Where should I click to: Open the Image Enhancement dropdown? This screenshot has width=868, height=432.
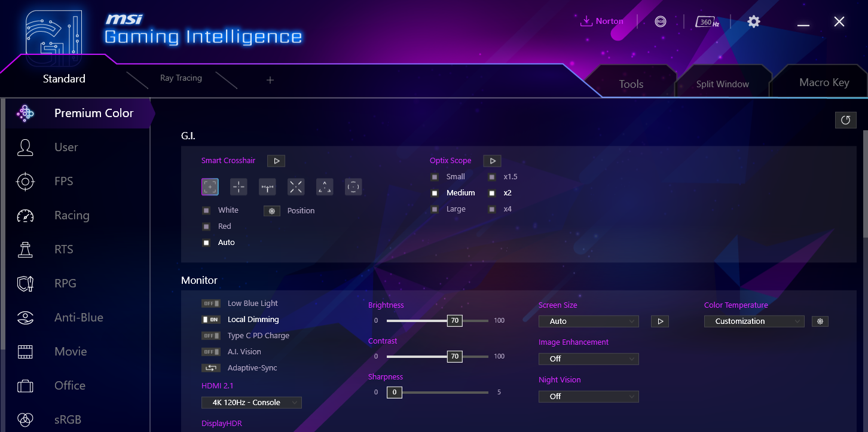(x=588, y=359)
